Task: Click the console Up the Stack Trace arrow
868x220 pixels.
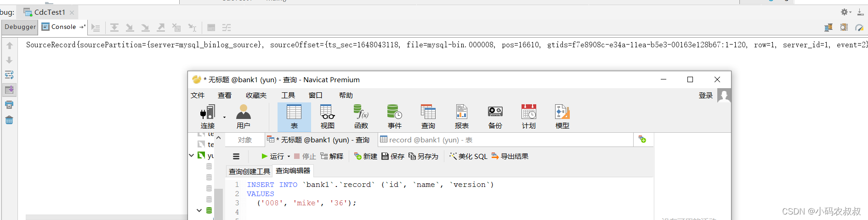Action: [x=9, y=46]
